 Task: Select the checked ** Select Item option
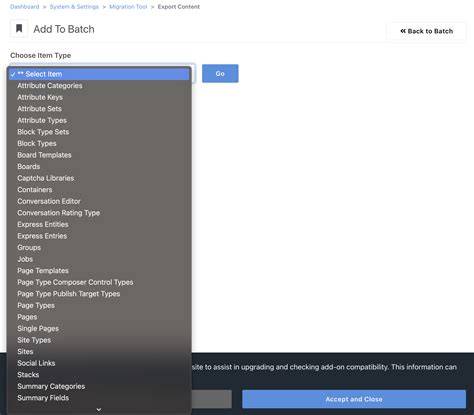(x=99, y=74)
